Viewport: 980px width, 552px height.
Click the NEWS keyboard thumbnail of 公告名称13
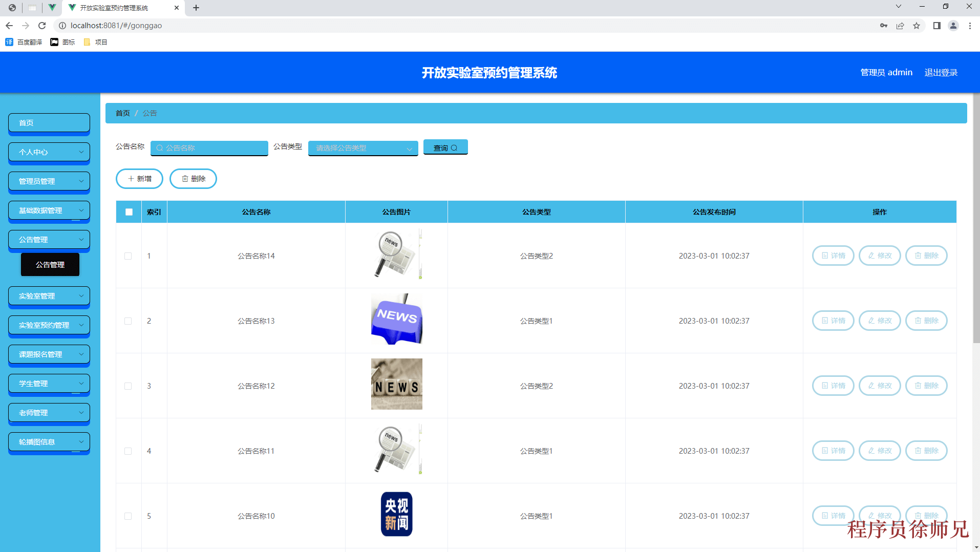[396, 319]
